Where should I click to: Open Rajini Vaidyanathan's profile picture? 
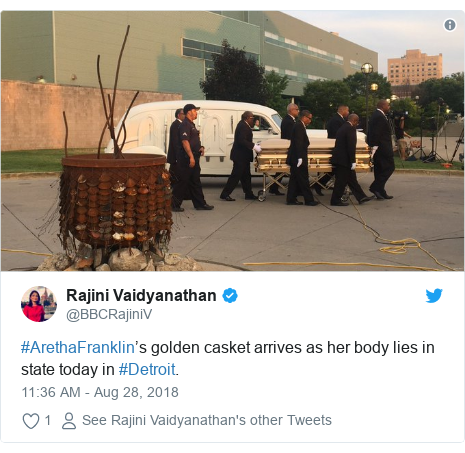click(x=39, y=304)
